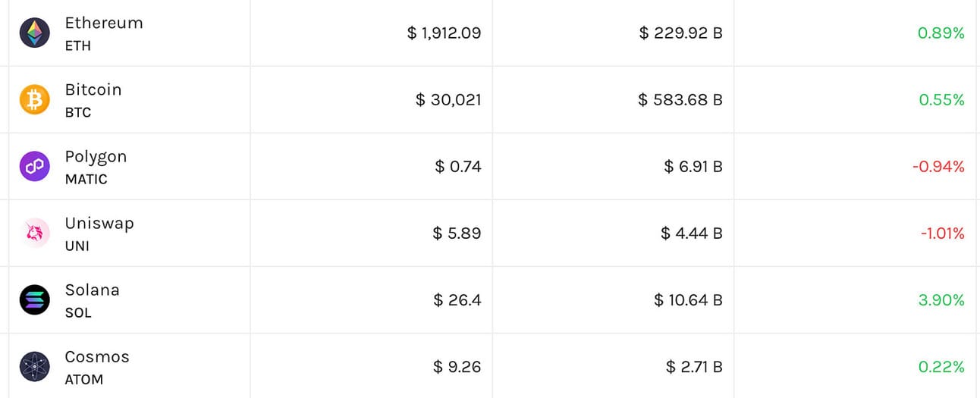The width and height of the screenshot is (980, 398).
Task: Open the Uniswap coin name
Action: (x=99, y=223)
